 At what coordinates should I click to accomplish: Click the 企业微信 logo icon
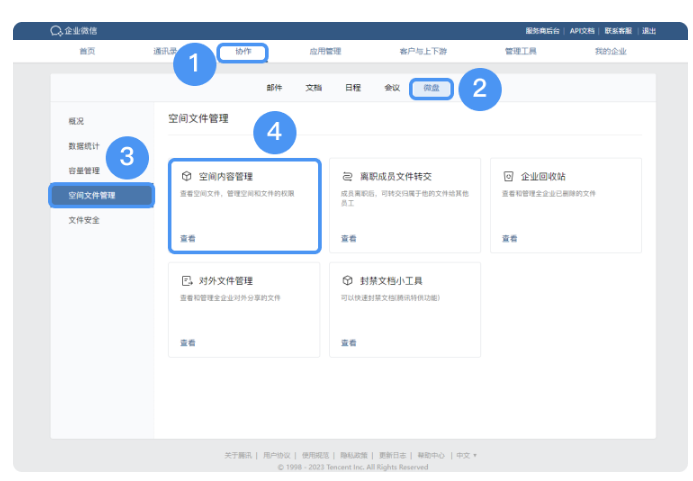(56, 31)
